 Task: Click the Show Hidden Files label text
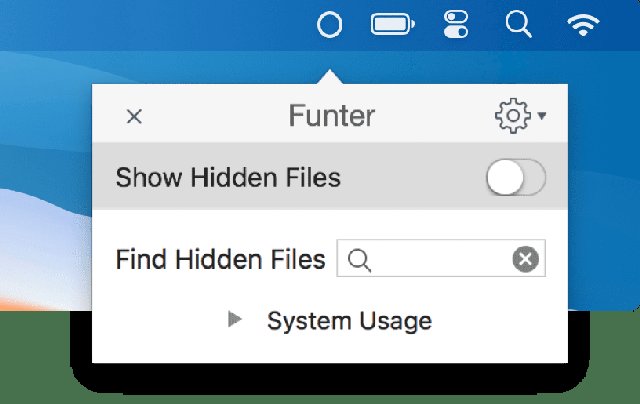pyautogui.click(x=228, y=179)
